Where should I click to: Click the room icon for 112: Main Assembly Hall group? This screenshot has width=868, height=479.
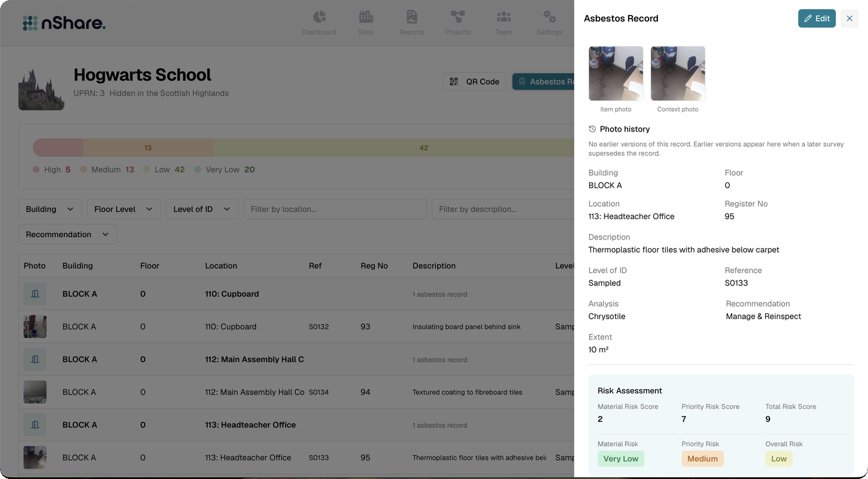pyautogui.click(x=35, y=359)
